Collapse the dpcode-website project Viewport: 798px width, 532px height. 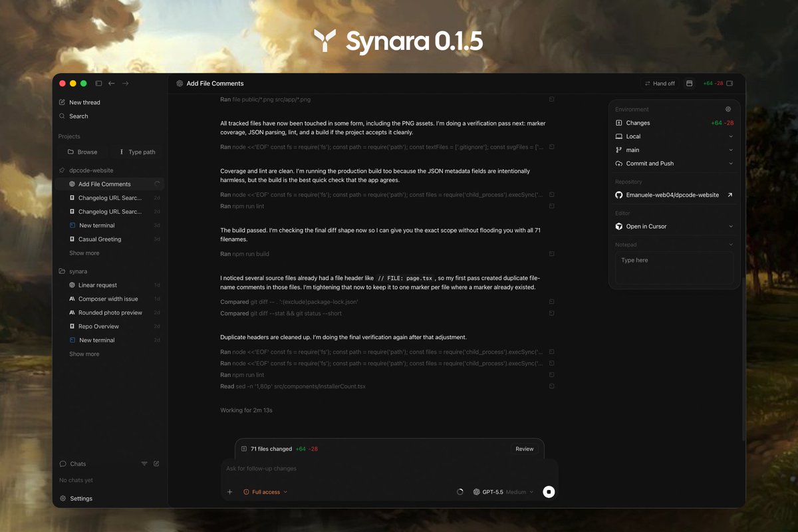click(x=92, y=170)
